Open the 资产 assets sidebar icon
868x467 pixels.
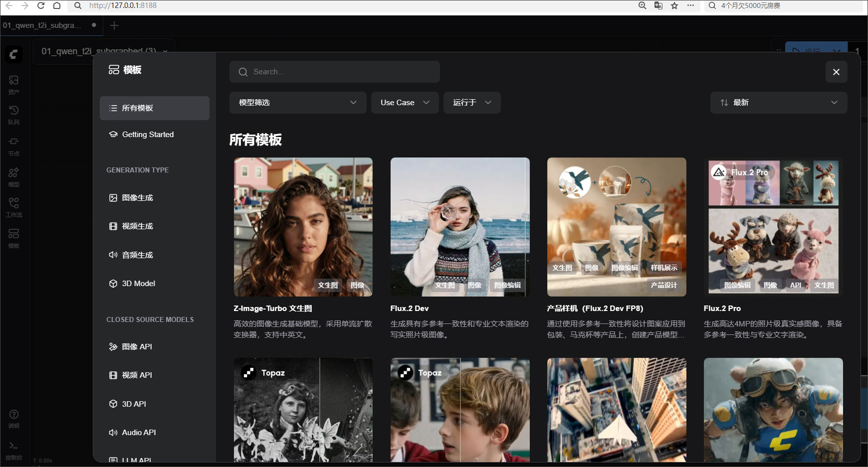click(14, 84)
